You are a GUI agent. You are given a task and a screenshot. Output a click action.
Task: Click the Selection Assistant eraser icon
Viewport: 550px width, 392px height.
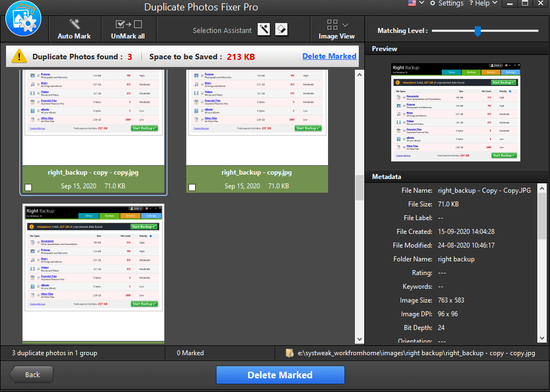point(281,30)
